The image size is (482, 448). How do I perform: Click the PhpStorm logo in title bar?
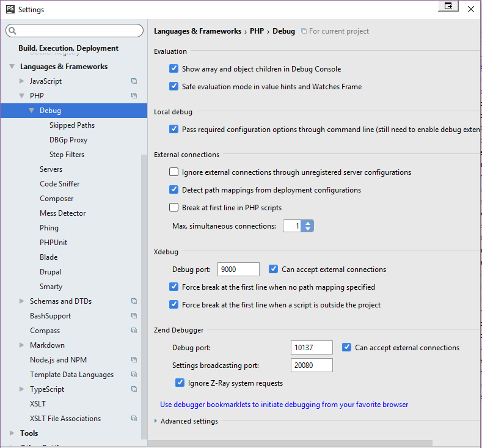click(x=10, y=9)
